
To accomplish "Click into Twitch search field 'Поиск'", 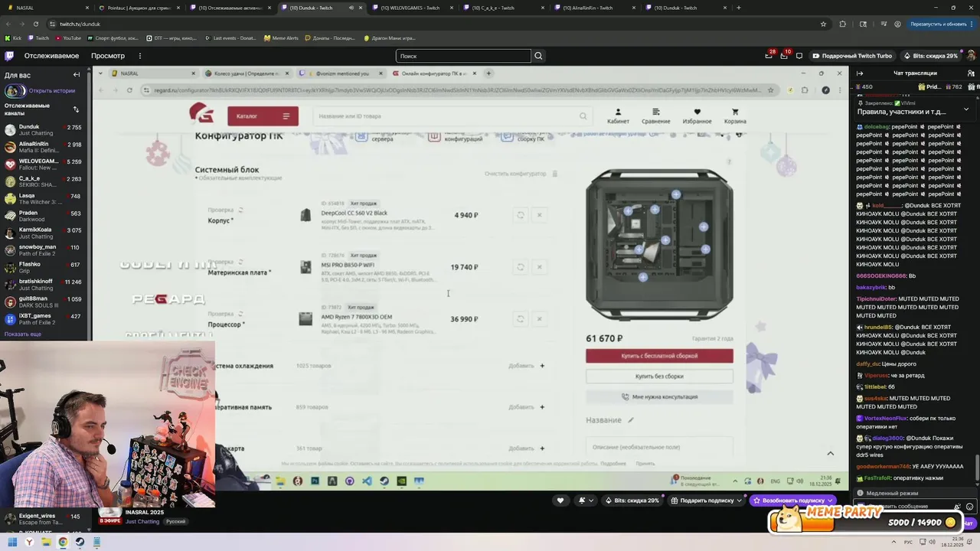I will tap(463, 56).
